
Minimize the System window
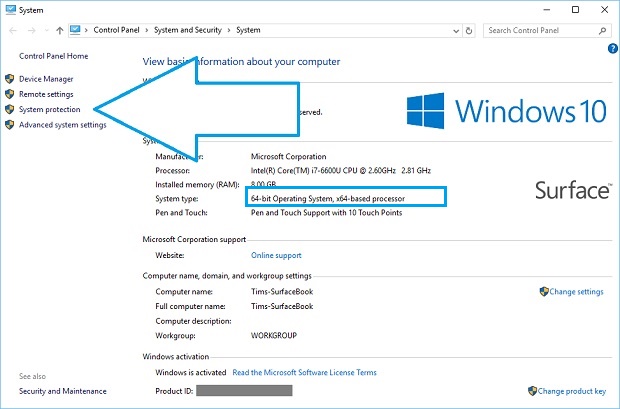coord(547,10)
